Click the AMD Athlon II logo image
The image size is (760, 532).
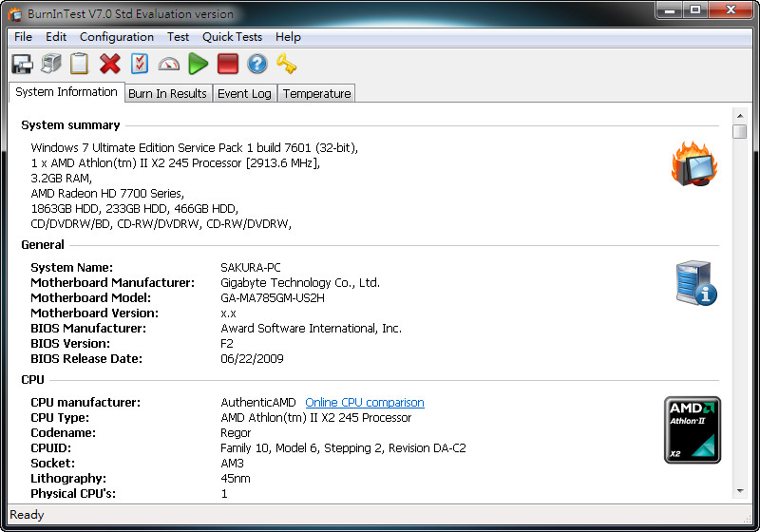tap(693, 429)
